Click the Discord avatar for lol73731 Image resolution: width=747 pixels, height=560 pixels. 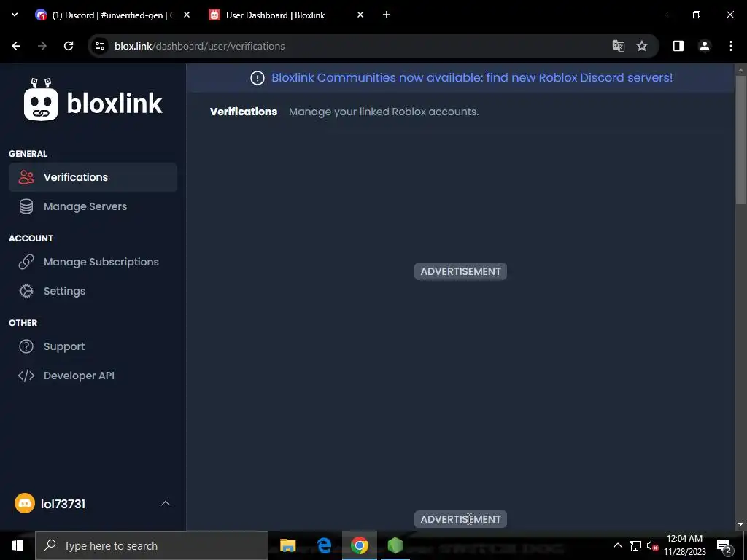pos(25,503)
